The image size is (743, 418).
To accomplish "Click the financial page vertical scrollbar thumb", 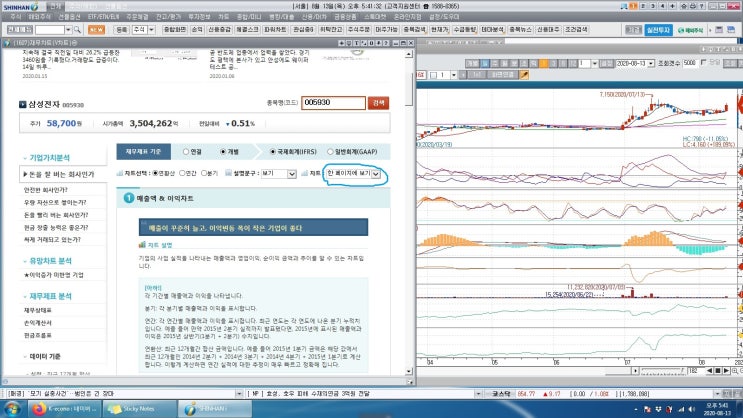I will coord(409,90).
